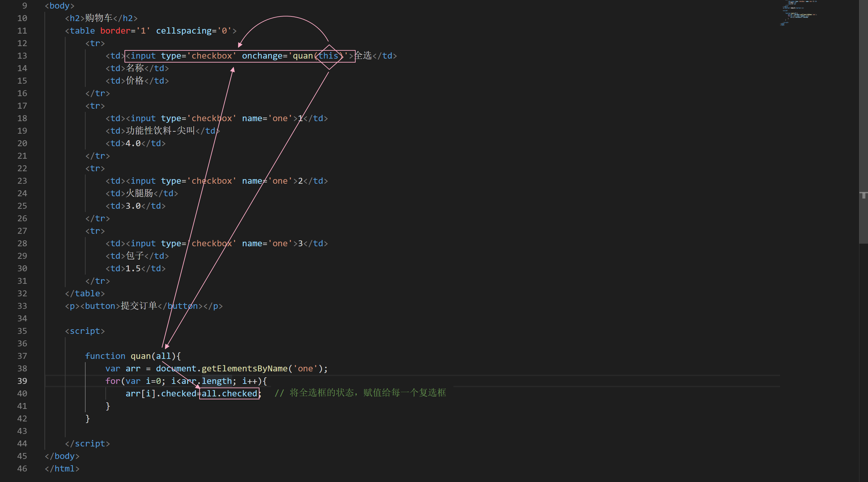Click 'checkbox' value on line 18
Viewport: 868px width, 482px height.
click(212, 118)
